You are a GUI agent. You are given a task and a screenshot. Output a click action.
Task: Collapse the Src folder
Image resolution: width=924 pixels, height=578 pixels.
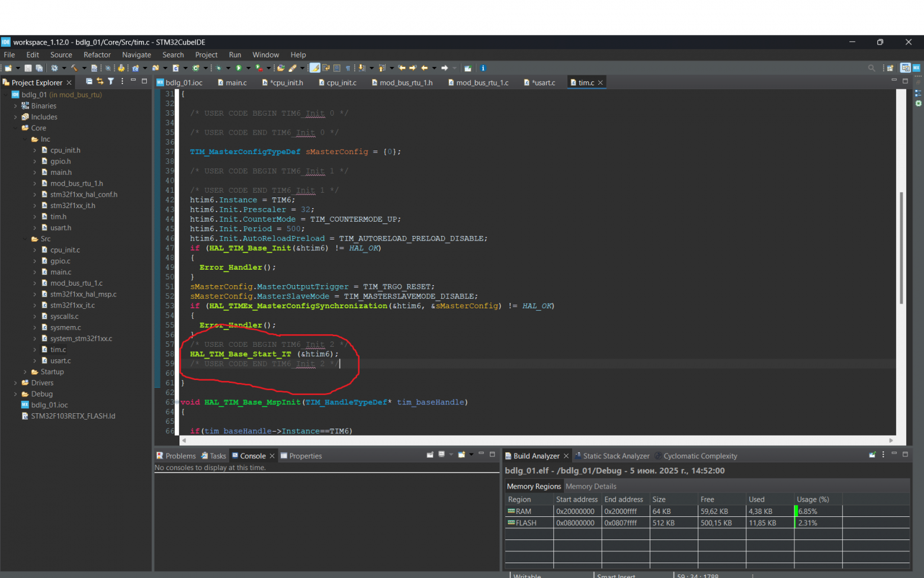point(25,239)
